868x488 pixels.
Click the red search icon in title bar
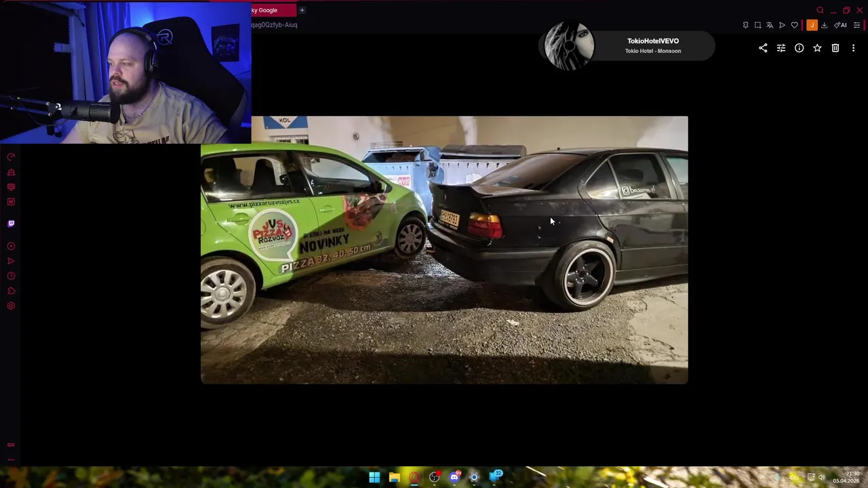820,10
